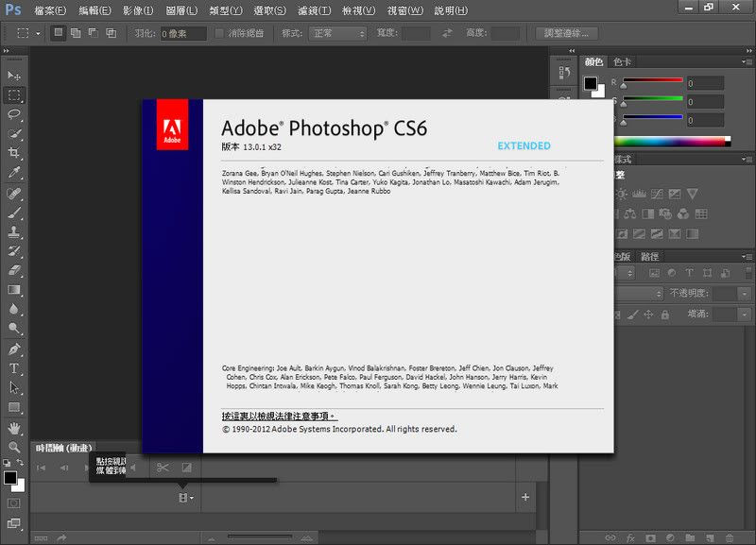Select the Pen tool

tap(14, 349)
